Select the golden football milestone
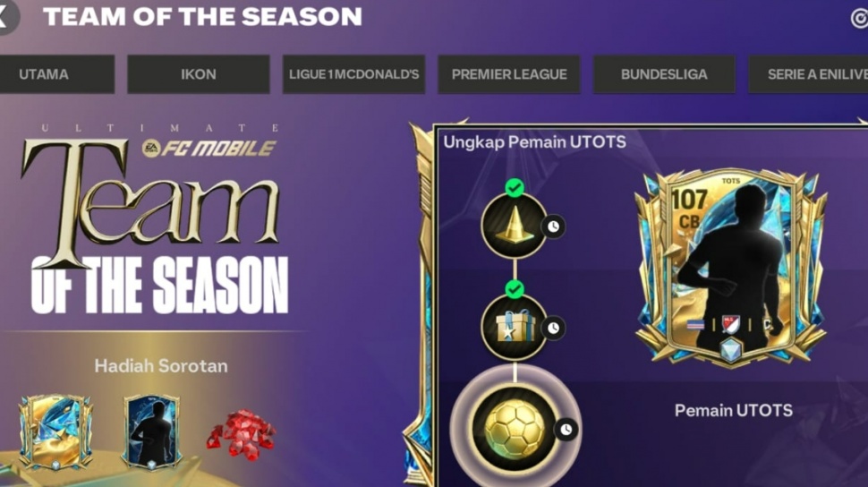This screenshot has width=868, height=487. (x=515, y=429)
